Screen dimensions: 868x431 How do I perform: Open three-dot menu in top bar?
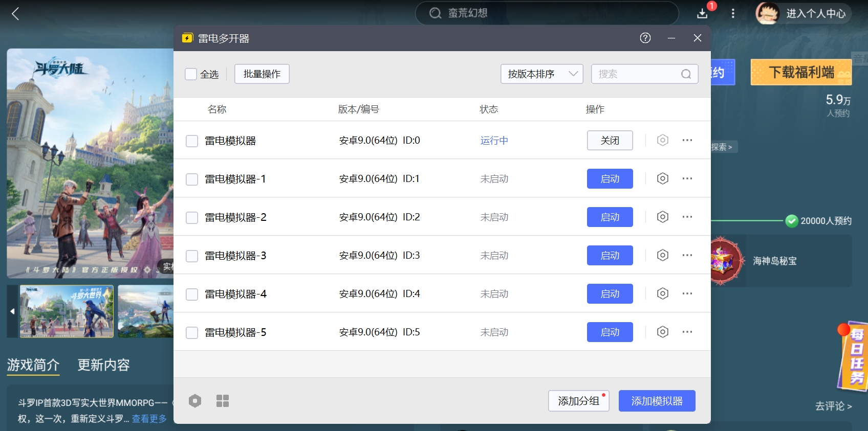(733, 13)
